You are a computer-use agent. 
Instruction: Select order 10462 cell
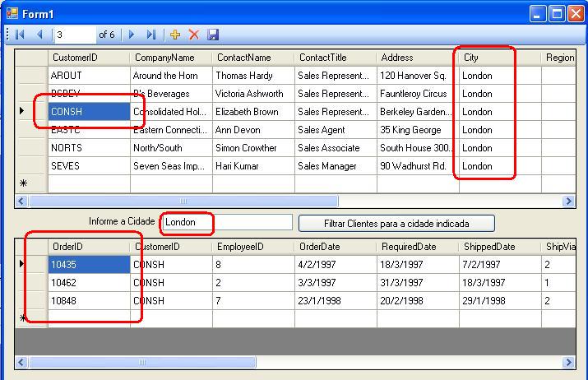(x=89, y=283)
